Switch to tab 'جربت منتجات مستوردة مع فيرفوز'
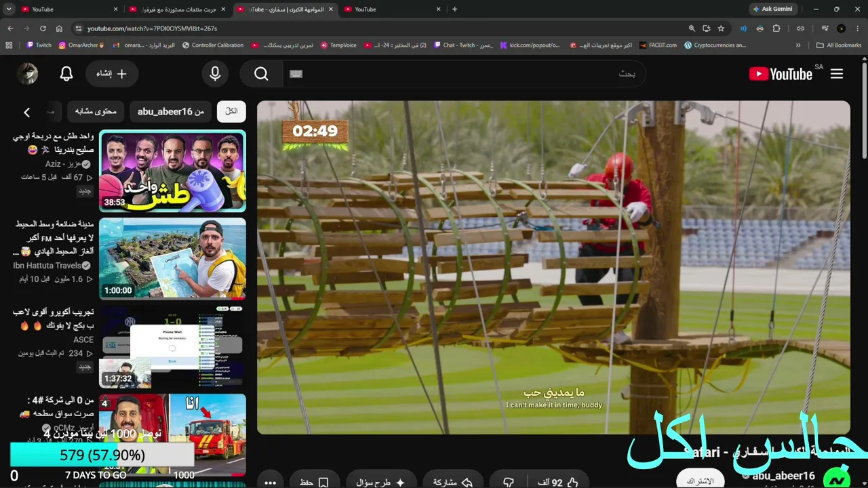The width and height of the screenshot is (868, 488). click(176, 9)
